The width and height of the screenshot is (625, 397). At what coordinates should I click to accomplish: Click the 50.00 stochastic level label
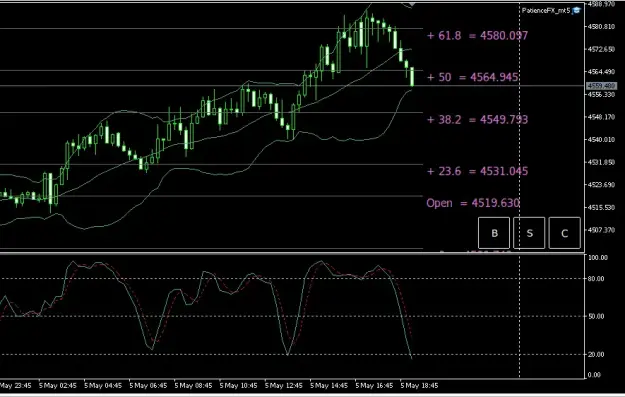coord(596,316)
